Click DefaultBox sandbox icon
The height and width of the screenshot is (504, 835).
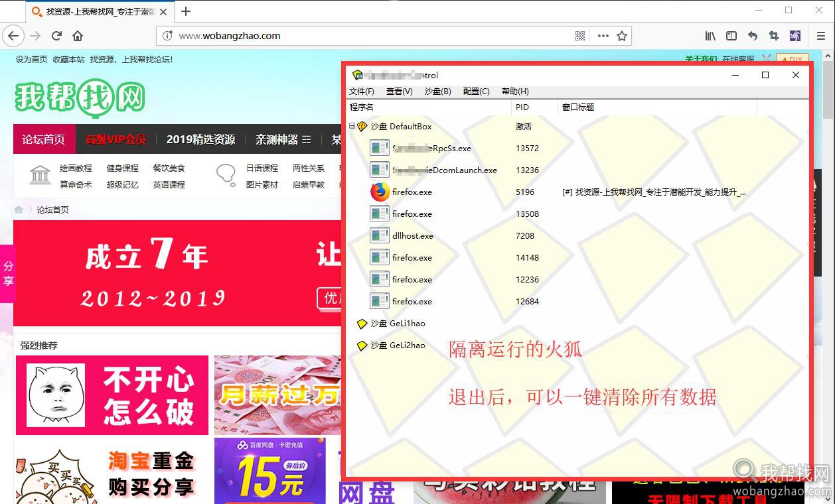(x=362, y=126)
